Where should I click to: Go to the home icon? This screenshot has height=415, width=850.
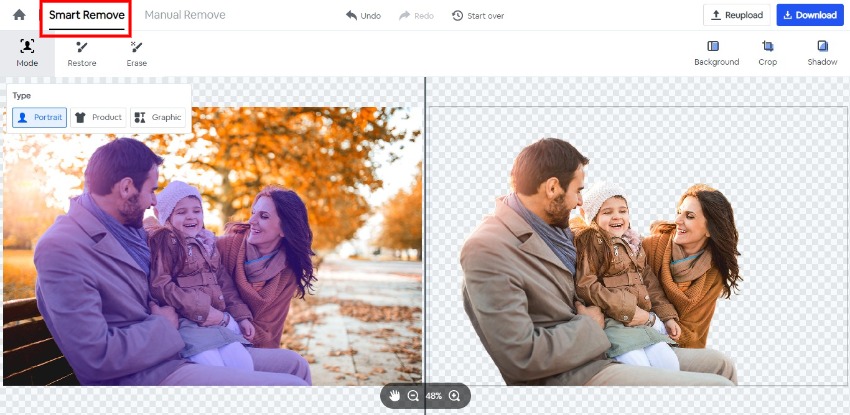tap(19, 15)
